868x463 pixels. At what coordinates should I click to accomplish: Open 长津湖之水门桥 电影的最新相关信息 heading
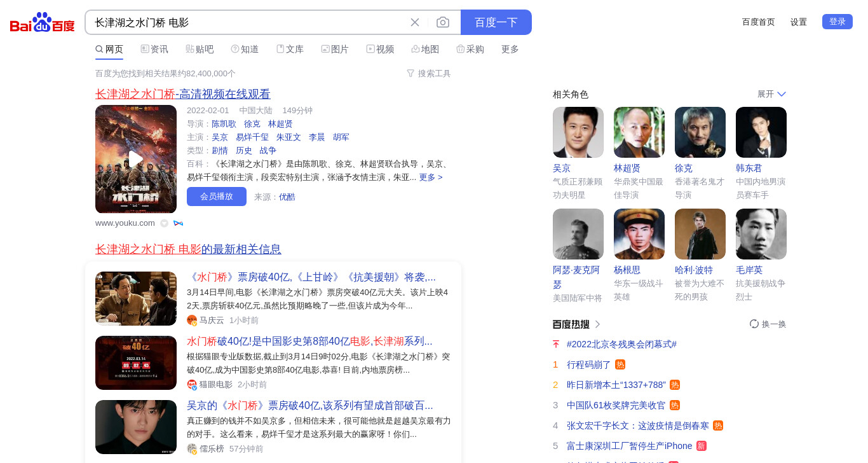188,249
